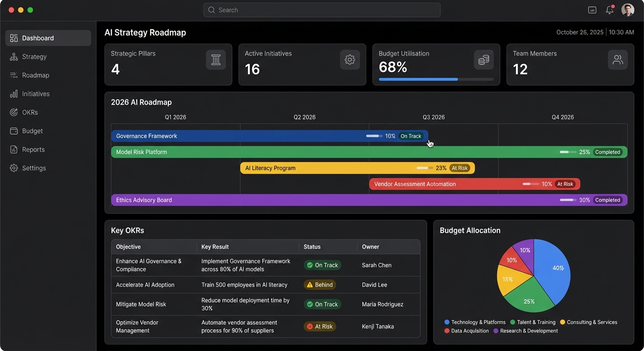The height and width of the screenshot is (351, 644).
Task: Click the keyboard shortcut icon near the bell
Action: (x=592, y=10)
